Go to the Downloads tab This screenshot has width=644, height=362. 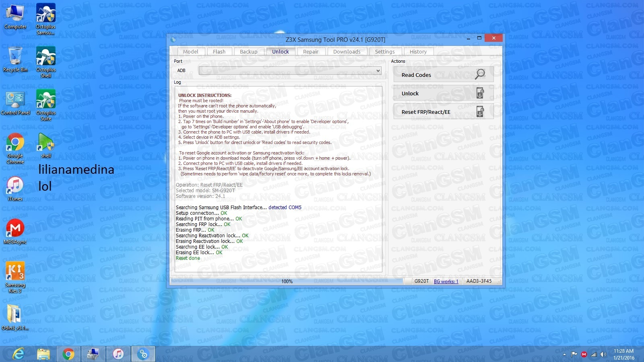[347, 51]
